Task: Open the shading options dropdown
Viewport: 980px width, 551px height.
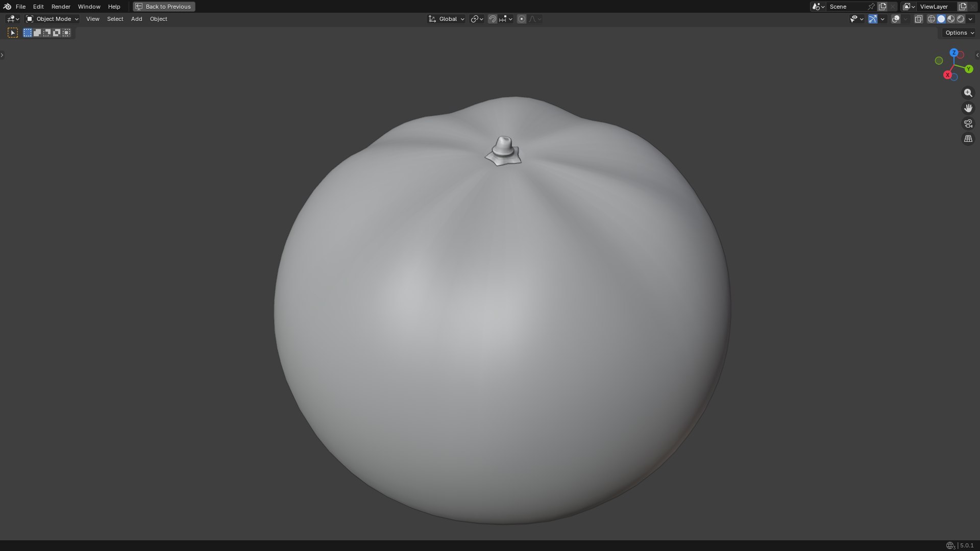Action: point(970,19)
